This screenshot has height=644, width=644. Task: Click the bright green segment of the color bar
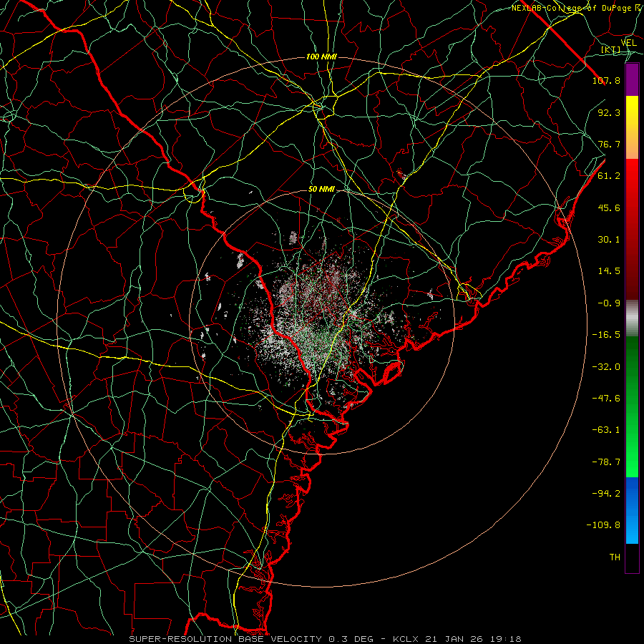point(632,406)
